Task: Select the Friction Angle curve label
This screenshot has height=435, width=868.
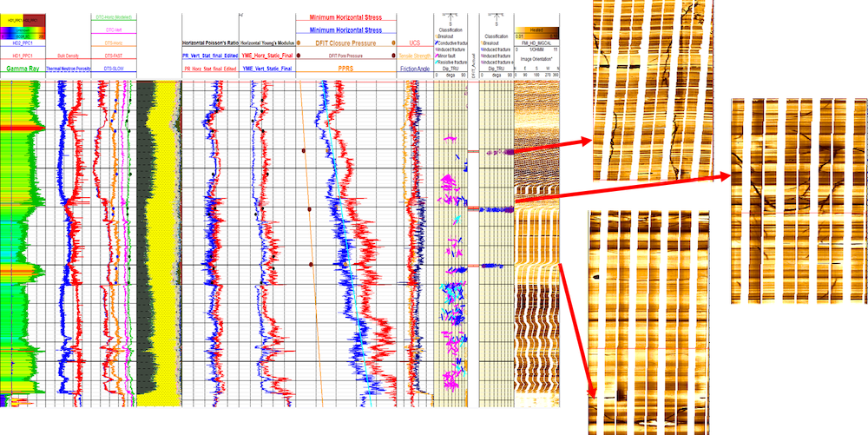Action: pyautogui.click(x=414, y=68)
